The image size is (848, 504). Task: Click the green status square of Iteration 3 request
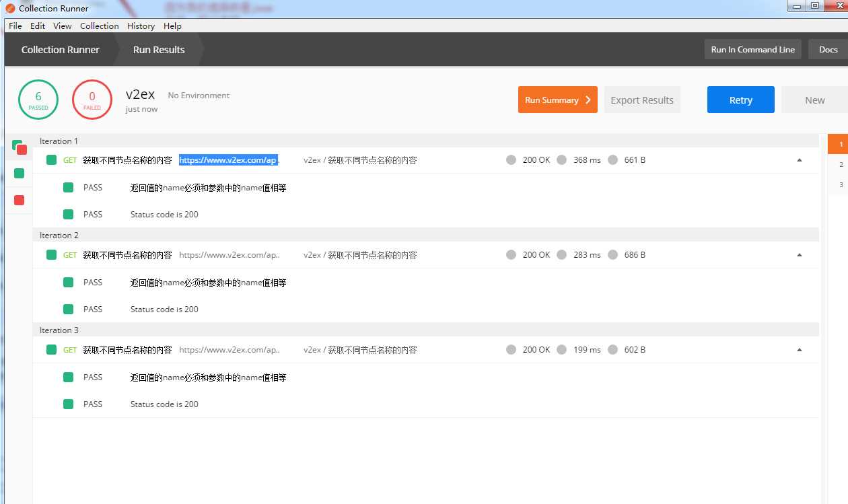(51, 350)
